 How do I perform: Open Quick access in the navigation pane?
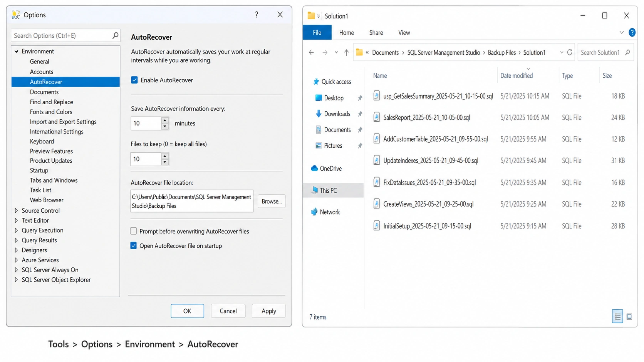tap(332, 82)
